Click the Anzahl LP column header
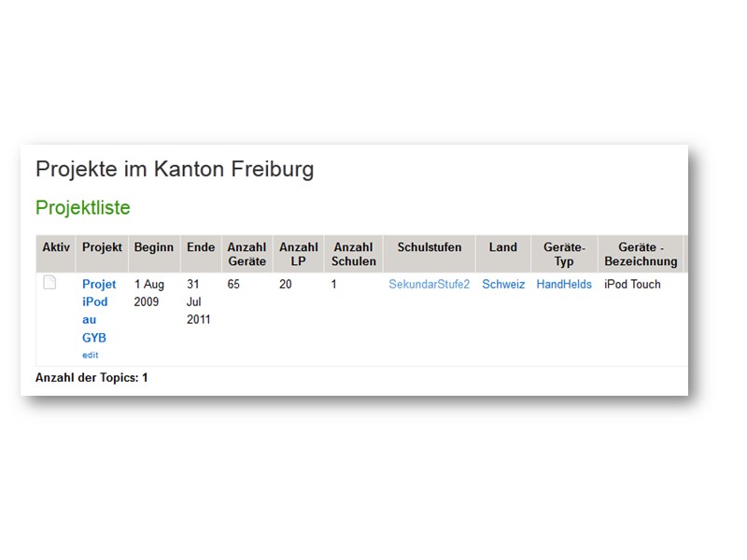The width and height of the screenshot is (747, 560). coord(298,254)
